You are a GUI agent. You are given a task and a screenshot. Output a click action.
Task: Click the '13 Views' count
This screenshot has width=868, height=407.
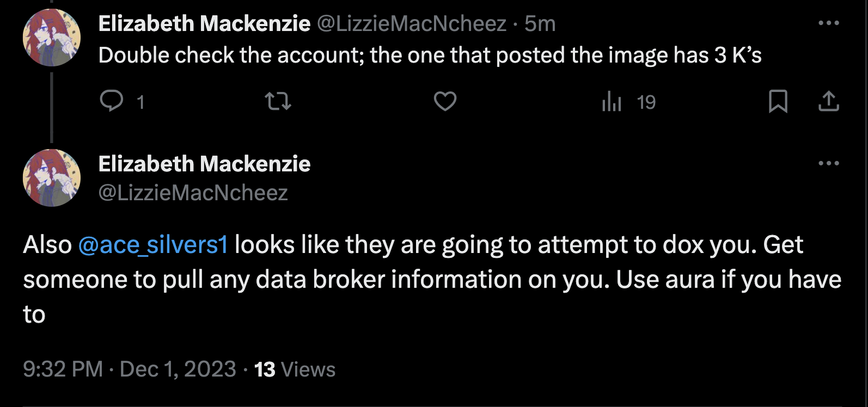pos(295,369)
